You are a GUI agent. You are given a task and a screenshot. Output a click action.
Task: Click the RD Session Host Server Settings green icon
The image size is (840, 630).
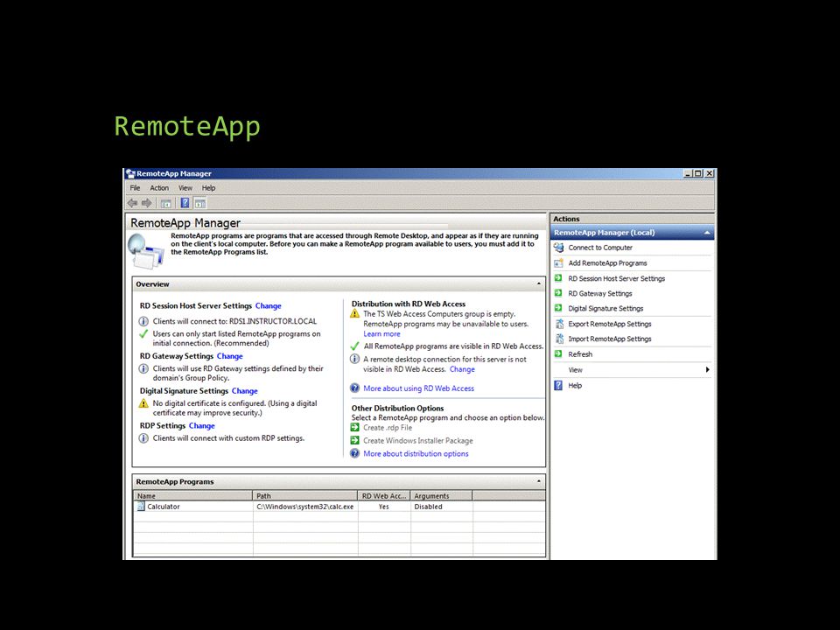[558, 278]
